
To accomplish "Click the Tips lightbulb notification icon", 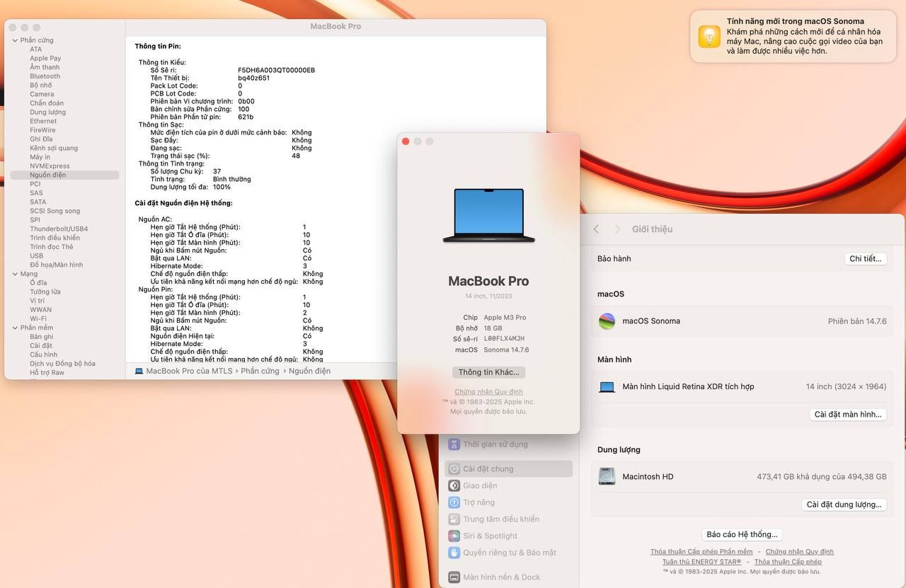I will coord(709,37).
